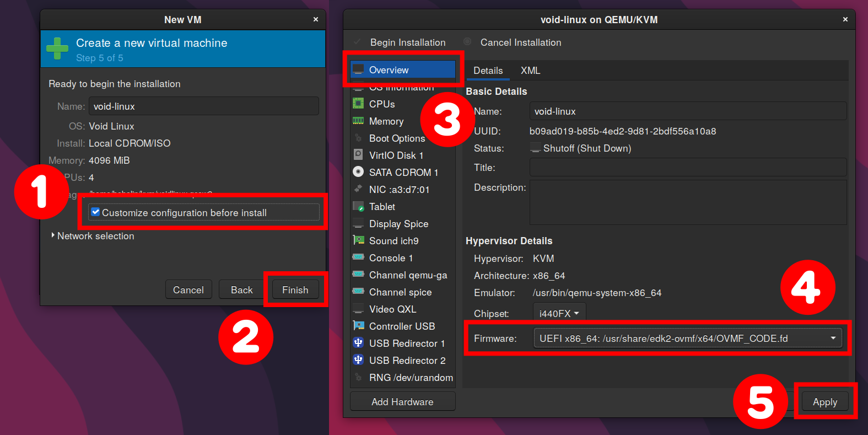Select the Display Spice monitor icon

pyautogui.click(x=358, y=223)
